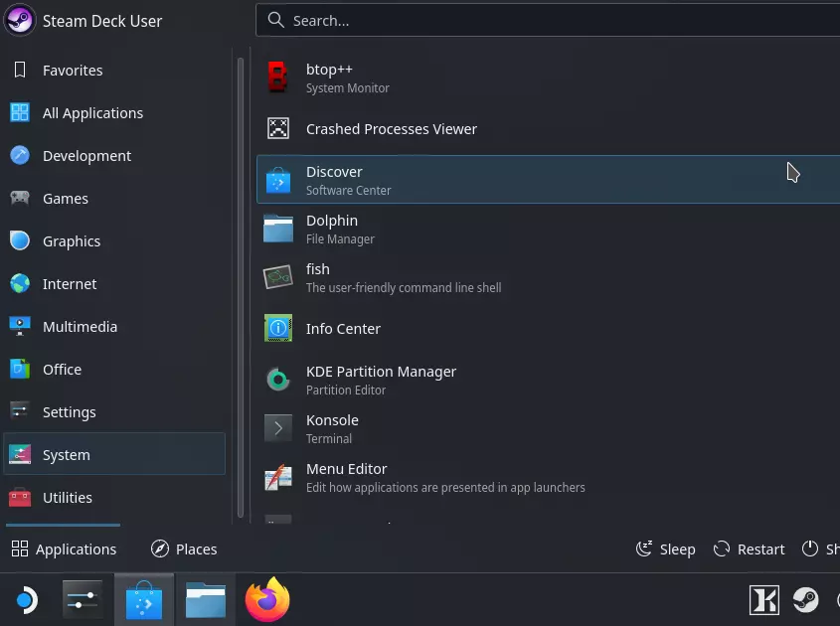Open the Settings category
Screen dimensions: 840x626
114,411
